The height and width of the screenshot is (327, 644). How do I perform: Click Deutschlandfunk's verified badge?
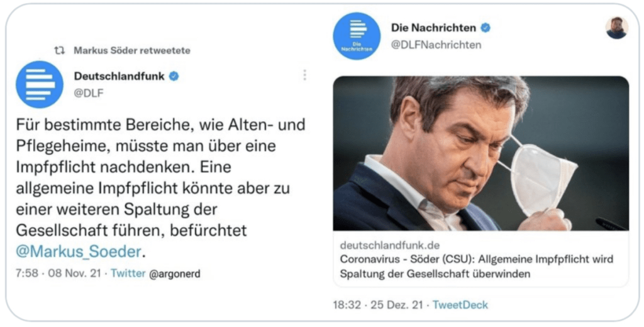[174, 76]
